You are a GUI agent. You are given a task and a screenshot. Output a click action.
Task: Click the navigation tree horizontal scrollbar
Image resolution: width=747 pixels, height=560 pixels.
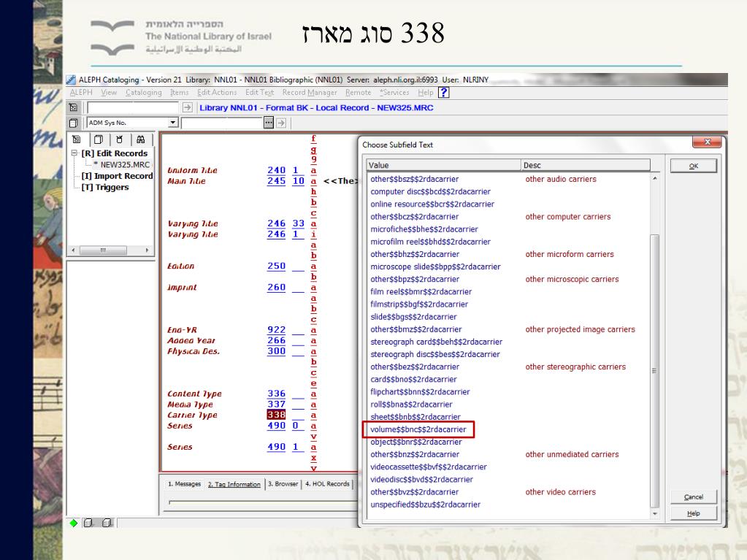point(110,250)
